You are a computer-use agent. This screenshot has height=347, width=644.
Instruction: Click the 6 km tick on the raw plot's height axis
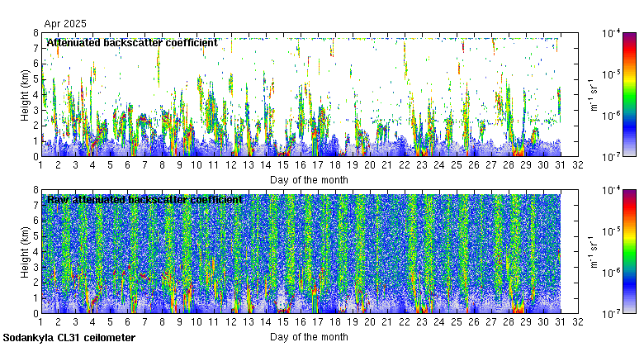36,221
